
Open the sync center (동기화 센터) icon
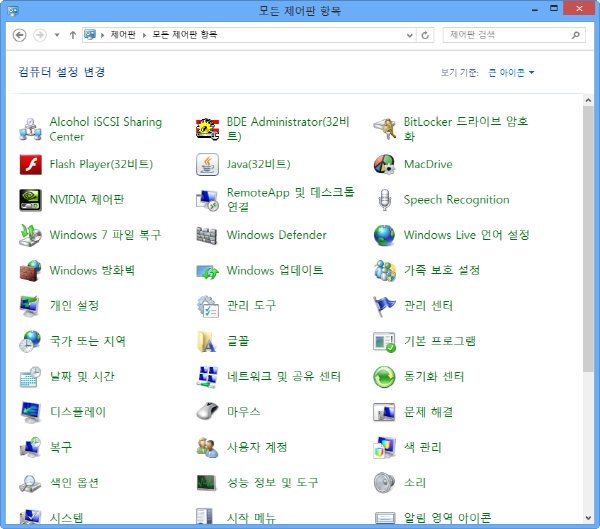385,377
